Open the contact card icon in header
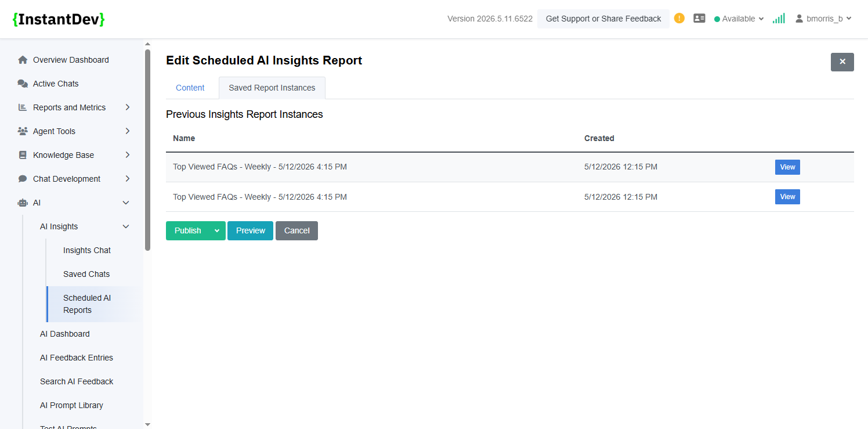The width and height of the screenshot is (868, 429). [x=699, y=19]
